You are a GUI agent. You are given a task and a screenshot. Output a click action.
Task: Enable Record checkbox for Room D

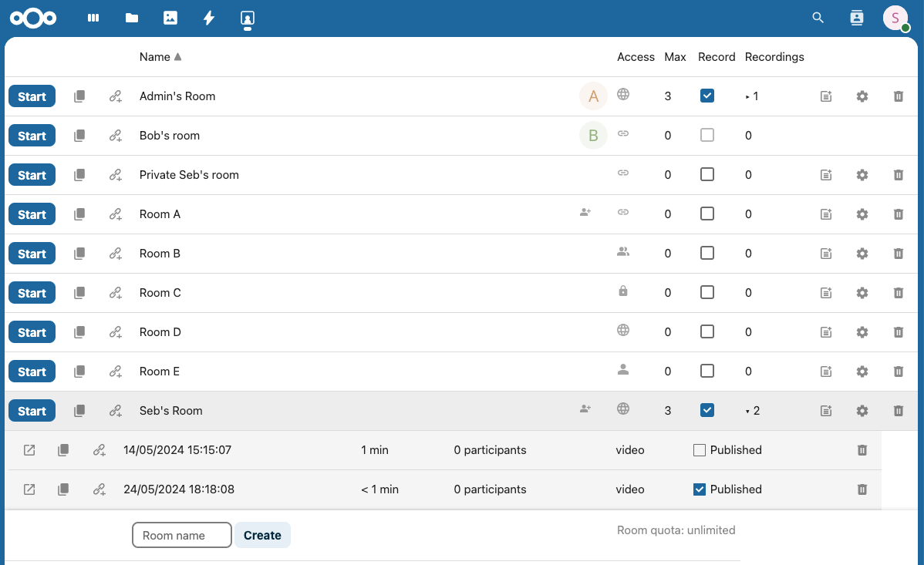(706, 332)
